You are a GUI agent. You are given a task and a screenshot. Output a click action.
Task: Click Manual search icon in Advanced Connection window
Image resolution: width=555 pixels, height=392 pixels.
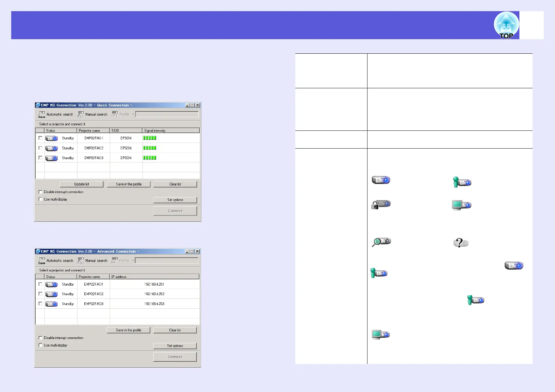tap(80, 261)
